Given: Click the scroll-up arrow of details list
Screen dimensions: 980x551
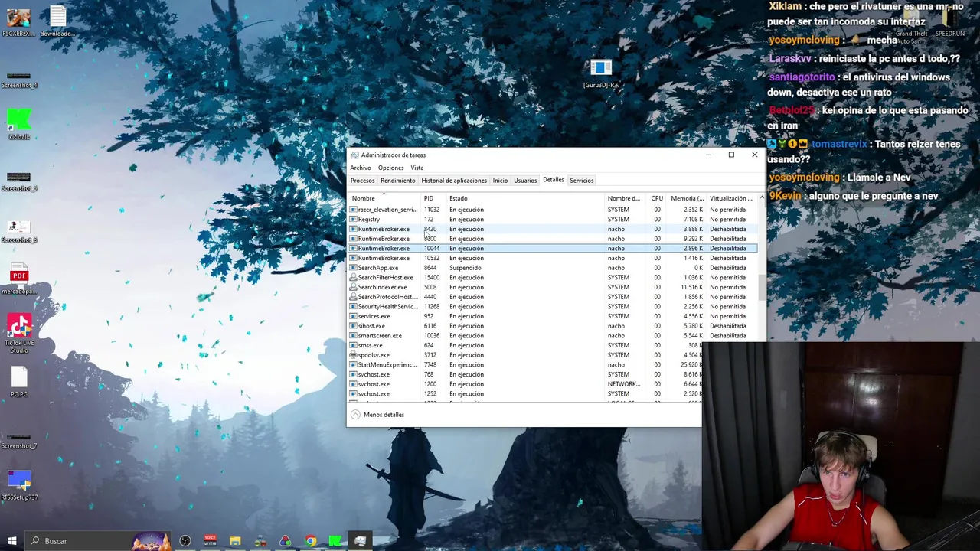Looking at the screenshot, I should coord(761,197).
